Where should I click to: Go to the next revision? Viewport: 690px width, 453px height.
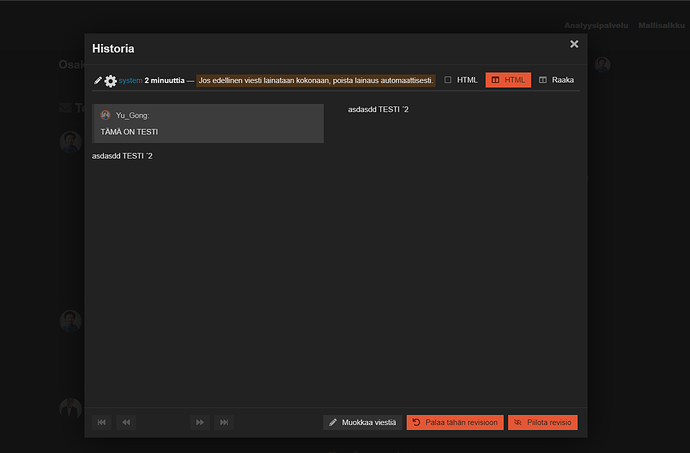(x=200, y=422)
